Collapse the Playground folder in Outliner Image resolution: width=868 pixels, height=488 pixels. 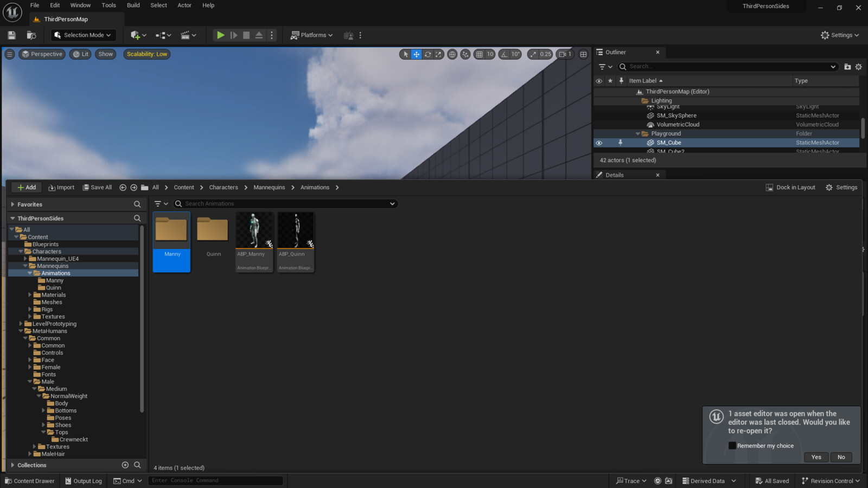(638, 134)
